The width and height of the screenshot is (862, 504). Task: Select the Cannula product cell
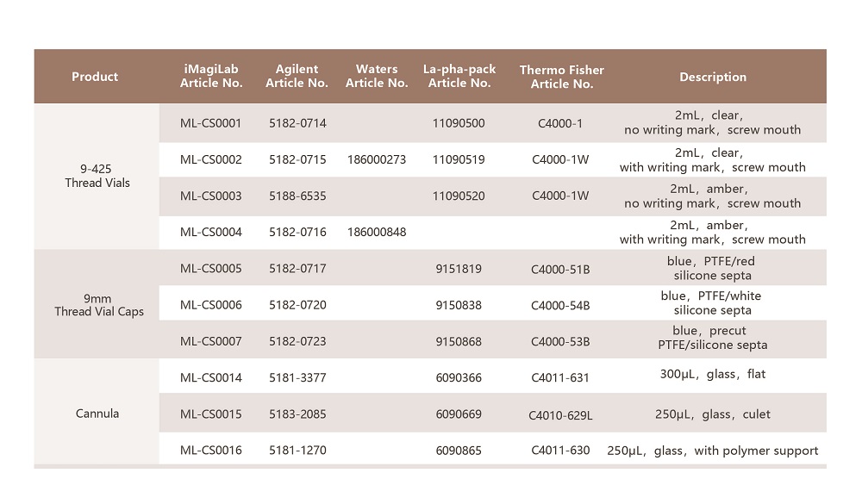[x=97, y=414]
